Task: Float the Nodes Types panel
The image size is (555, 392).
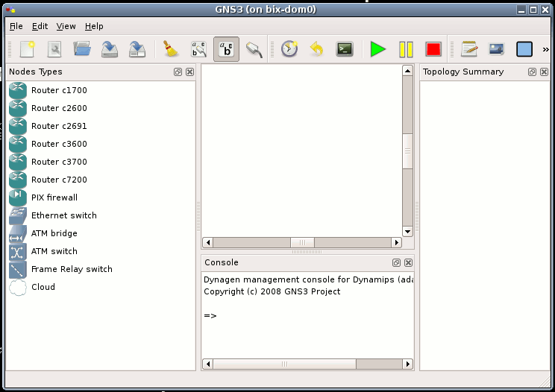Action: 178,72
